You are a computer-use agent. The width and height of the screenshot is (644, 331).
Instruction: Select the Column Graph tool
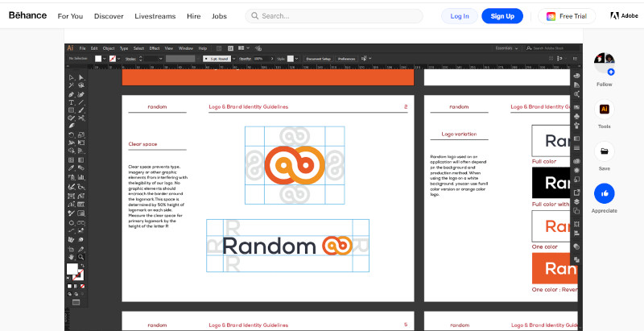(x=81, y=177)
